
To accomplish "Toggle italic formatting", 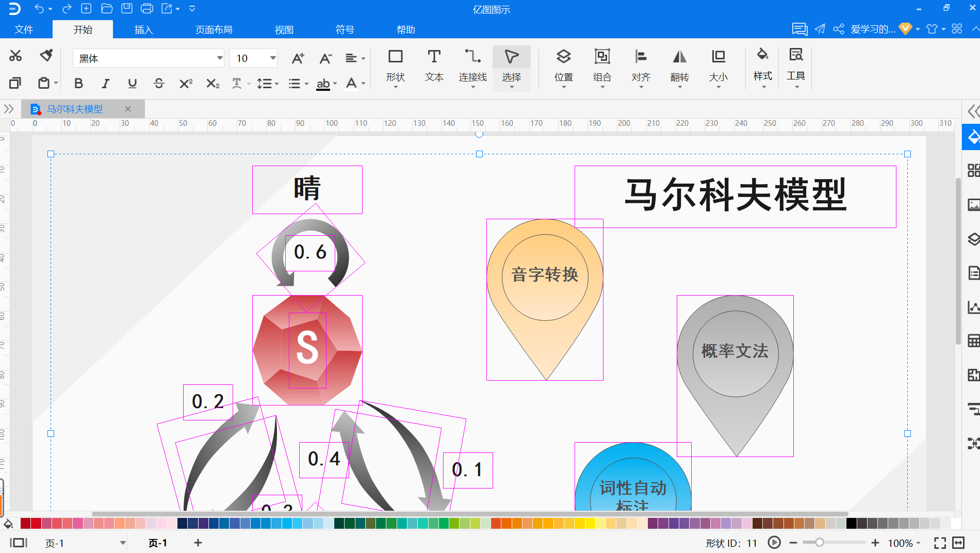I will pos(106,83).
